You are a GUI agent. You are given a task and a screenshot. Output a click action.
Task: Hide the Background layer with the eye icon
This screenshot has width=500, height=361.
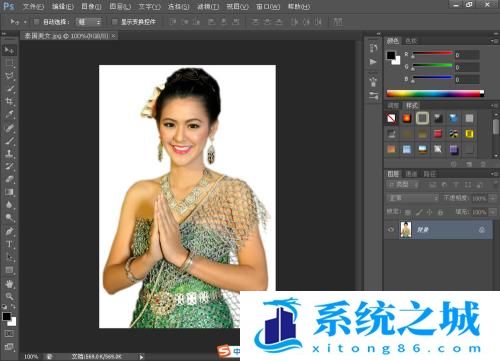391,230
